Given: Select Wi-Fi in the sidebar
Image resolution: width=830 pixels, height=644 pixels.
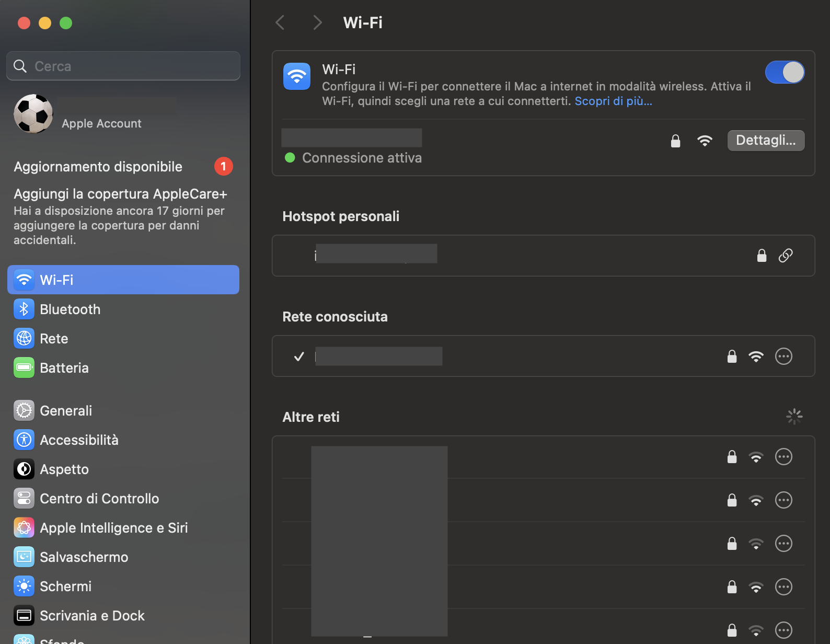Looking at the screenshot, I should [123, 280].
